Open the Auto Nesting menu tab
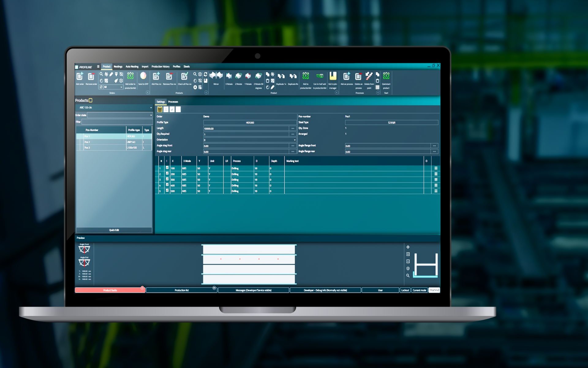 [132, 67]
